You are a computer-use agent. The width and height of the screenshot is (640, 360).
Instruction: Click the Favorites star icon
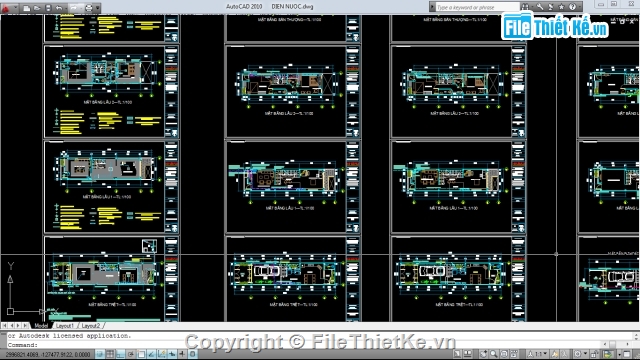coord(562,7)
